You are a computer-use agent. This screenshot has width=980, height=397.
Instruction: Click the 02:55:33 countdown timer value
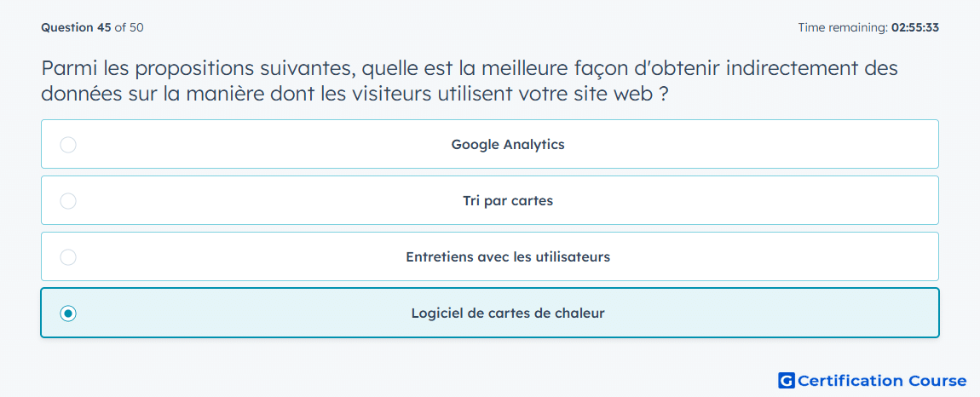915,27
